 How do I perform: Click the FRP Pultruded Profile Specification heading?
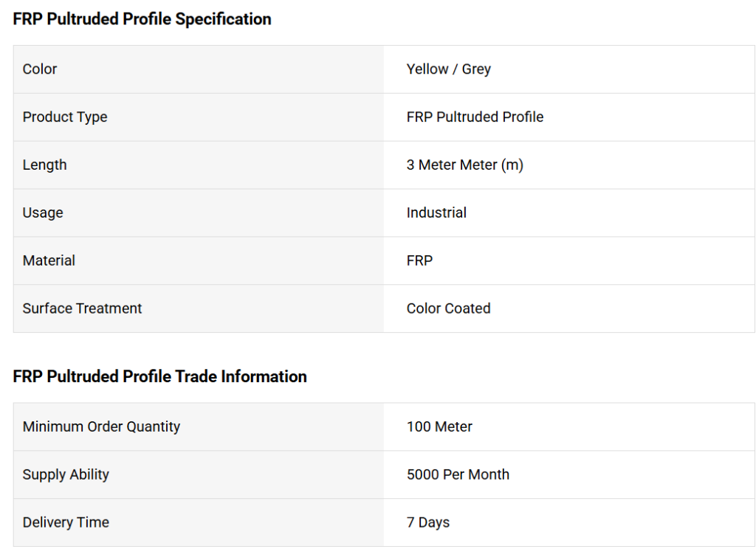point(142,19)
